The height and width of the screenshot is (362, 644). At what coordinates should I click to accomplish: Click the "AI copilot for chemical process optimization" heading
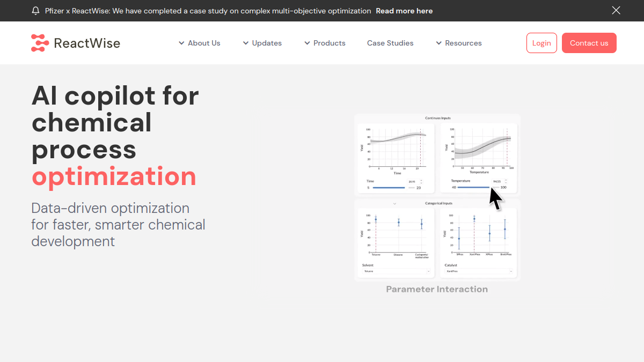[115, 136]
